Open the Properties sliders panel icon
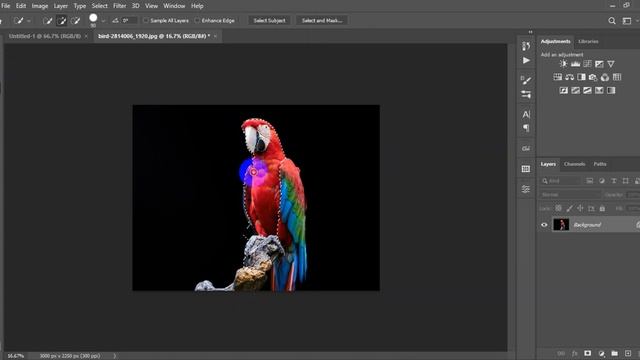The height and width of the screenshot is (360, 640). coord(526,189)
